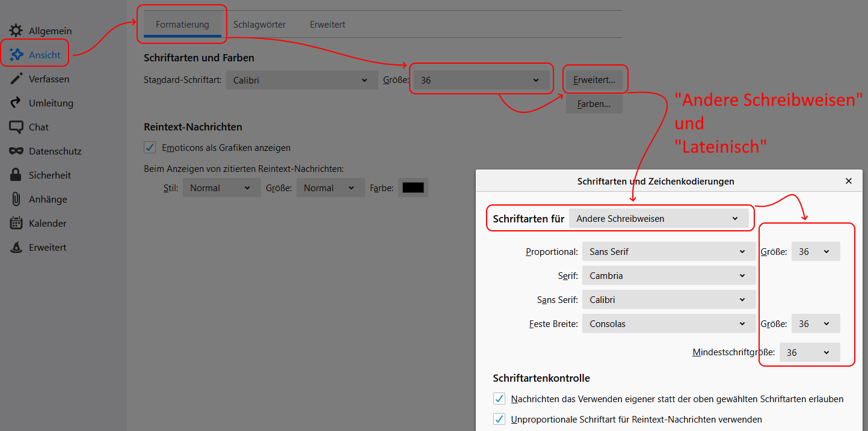Click the Farben... button
Viewport: 868px width, 431px height.
[x=594, y=104]
